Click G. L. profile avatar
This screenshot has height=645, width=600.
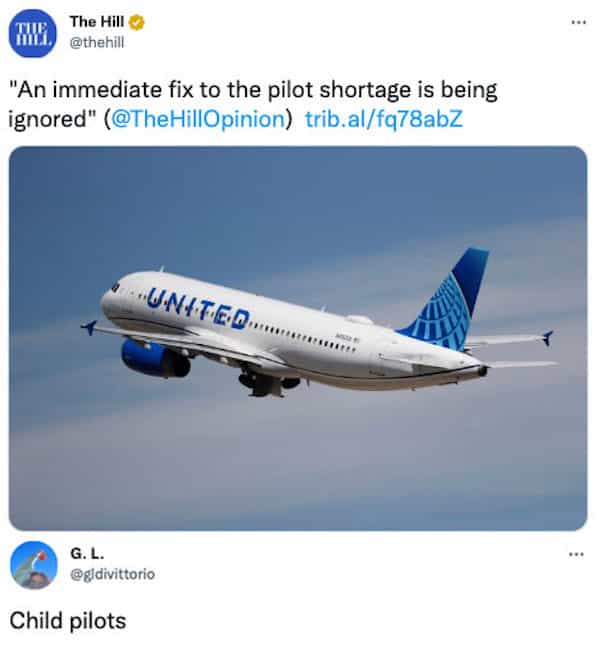coord(33,565)
